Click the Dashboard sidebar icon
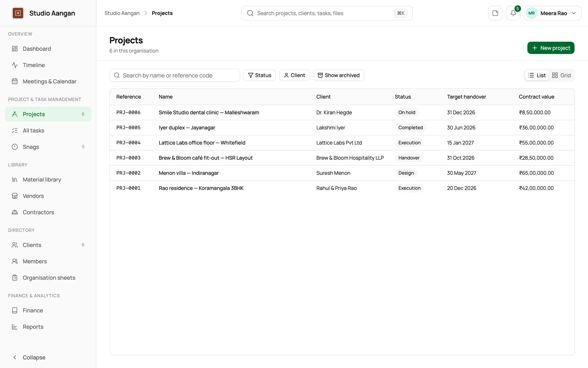The width and height of the screenshot is (588, 368). (x=15, y=49)
